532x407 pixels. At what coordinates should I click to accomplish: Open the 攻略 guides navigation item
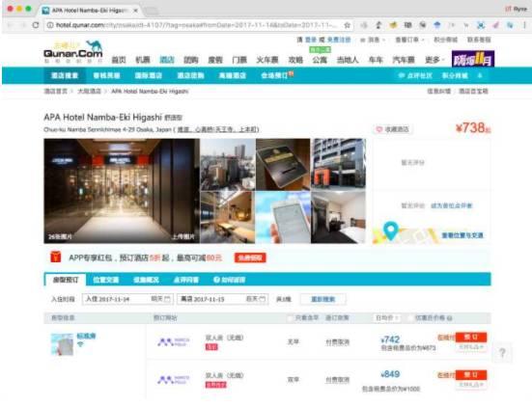pyautogui.click(x=295, y=60)
